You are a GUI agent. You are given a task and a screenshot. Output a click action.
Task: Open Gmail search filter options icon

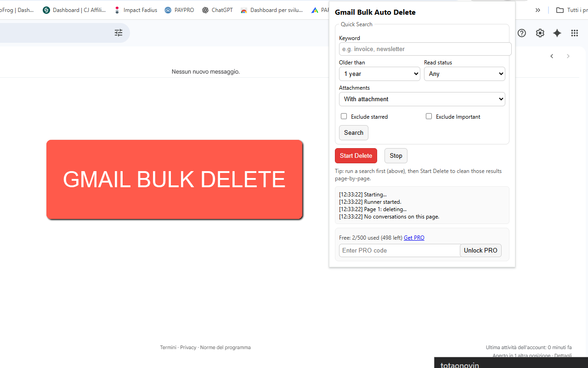coord(118,33)
